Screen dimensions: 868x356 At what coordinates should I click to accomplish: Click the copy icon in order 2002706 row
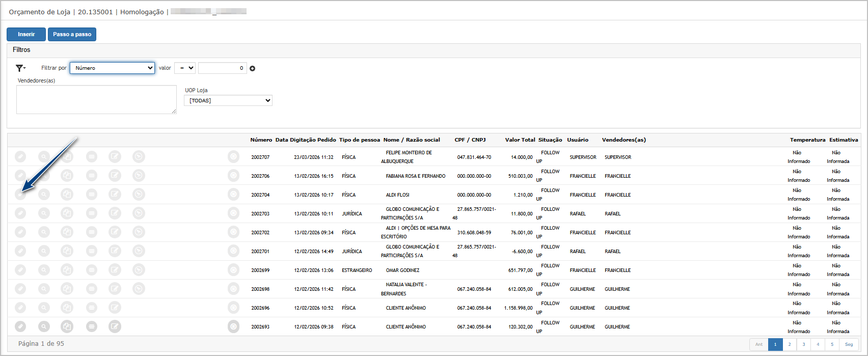point(67,176)
